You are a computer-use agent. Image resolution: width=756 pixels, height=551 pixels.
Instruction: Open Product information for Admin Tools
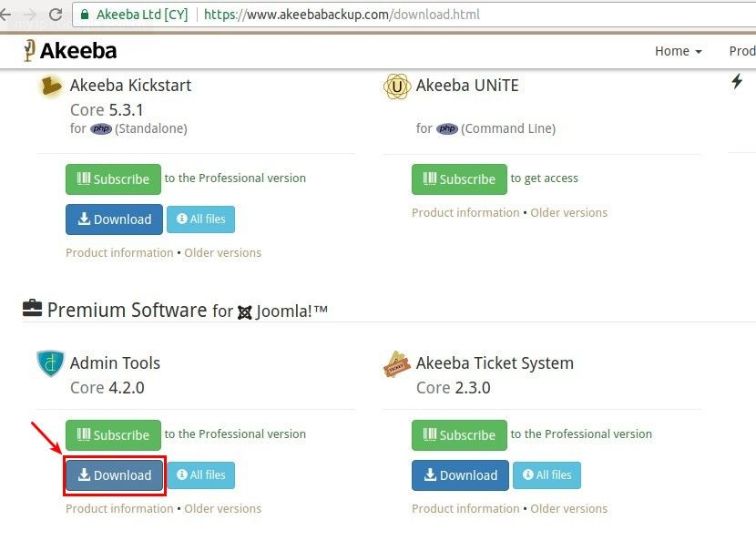[119, 508]
